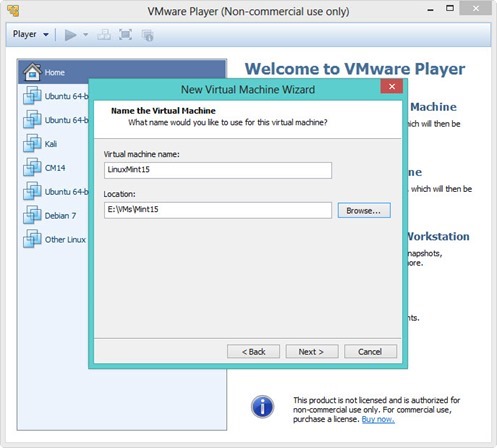
Task: Minimize the VMware Player window
Action: coord(431,10)
